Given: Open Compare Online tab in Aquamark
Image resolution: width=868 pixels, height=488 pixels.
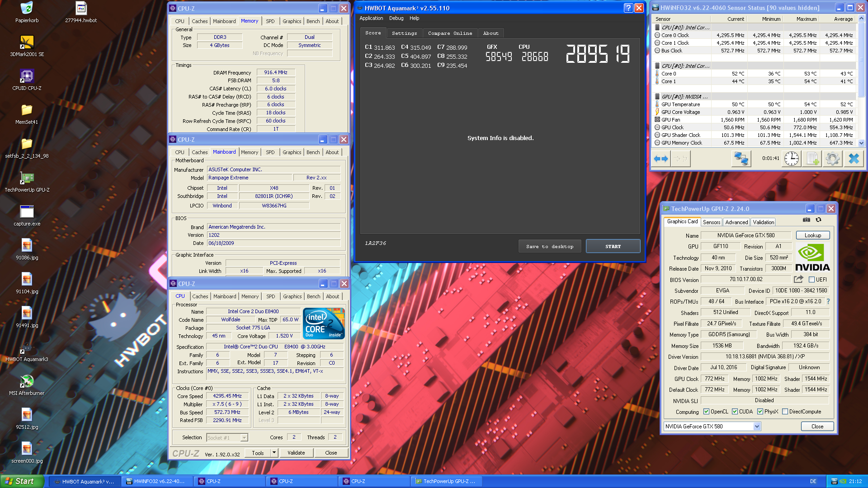Looking at the screenshot, I should pyautogui.click(x=450, y=33).
